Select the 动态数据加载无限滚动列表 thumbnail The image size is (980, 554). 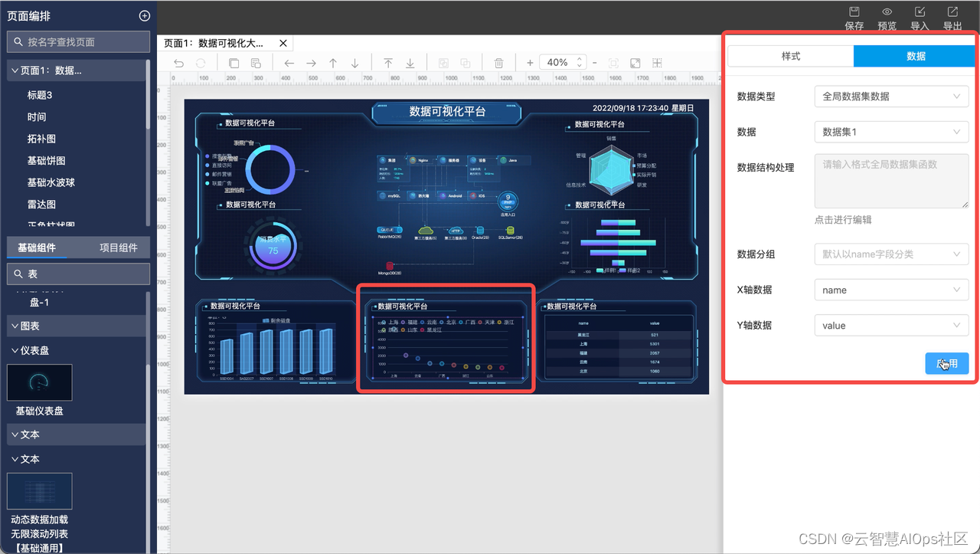tap(40, 491)
